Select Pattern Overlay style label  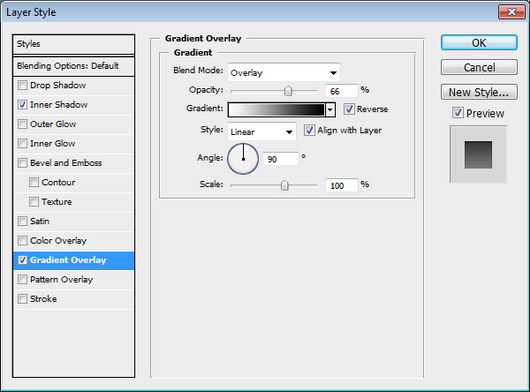(61, 279)
